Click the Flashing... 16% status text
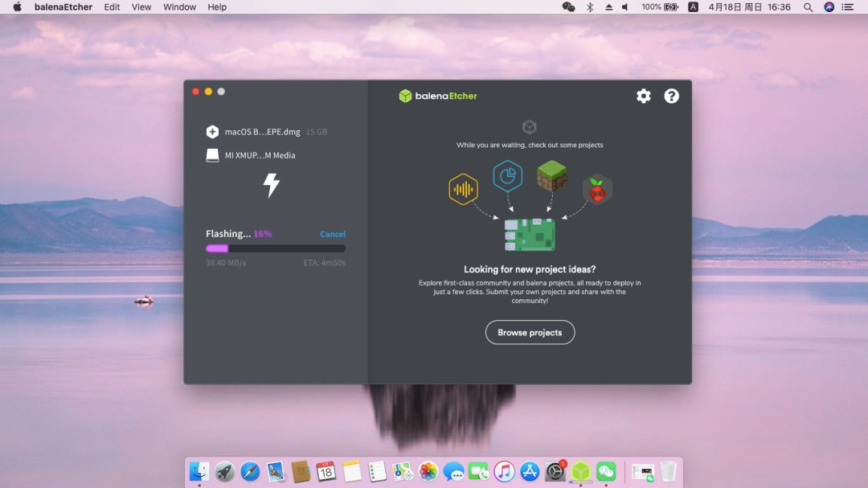Screen dimensions: 868x488 tap(239, 234)
